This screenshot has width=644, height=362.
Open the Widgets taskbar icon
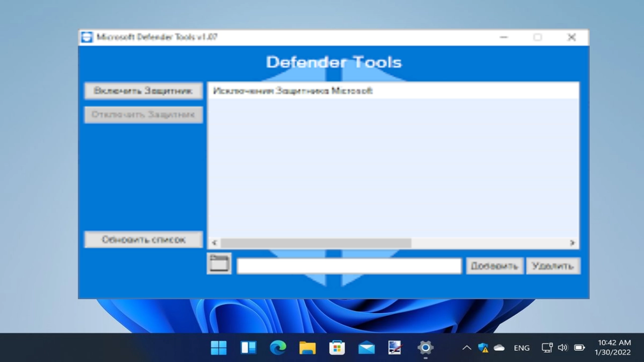point(249,347)
